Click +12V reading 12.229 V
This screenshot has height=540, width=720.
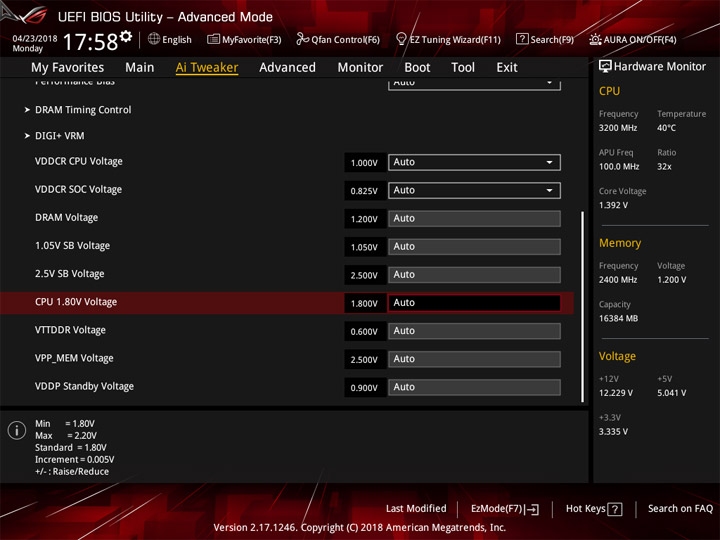(616, 393)
